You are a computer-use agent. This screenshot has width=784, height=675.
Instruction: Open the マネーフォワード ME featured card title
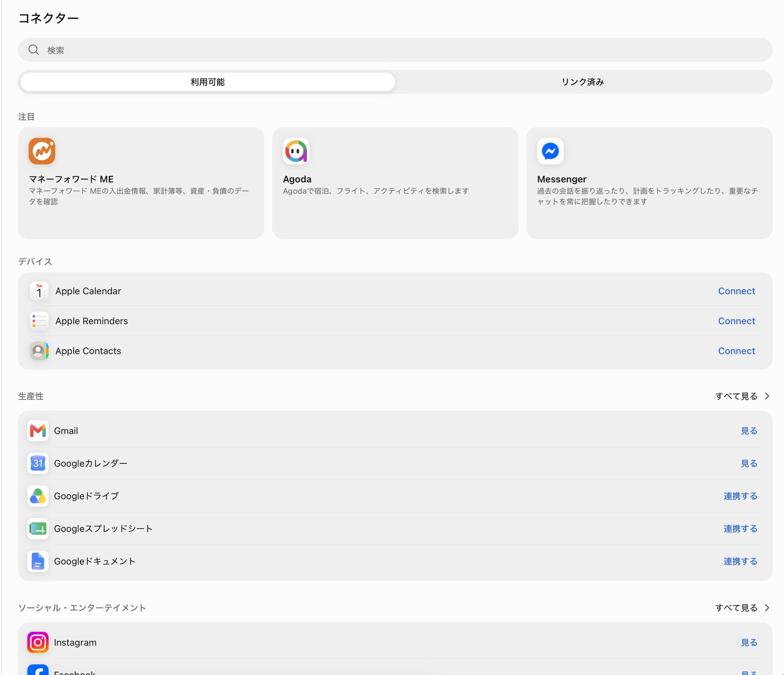(71, 179)
